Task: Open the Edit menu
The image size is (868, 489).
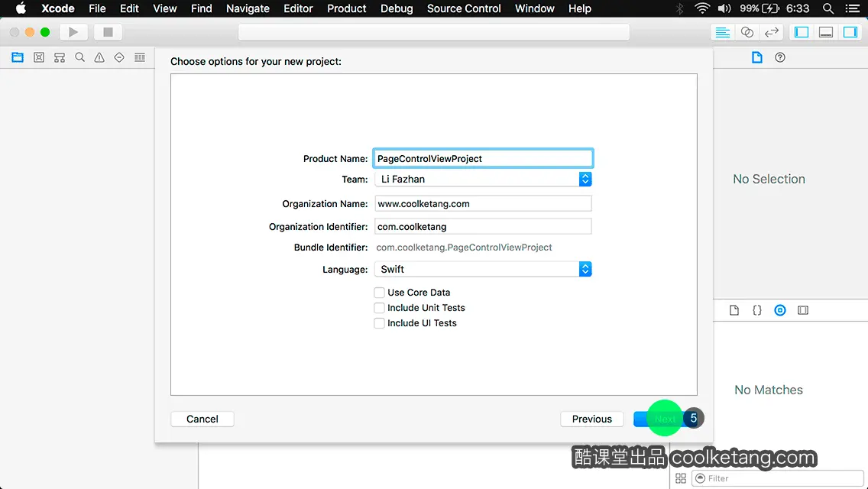Action: (x=130, y=8)
